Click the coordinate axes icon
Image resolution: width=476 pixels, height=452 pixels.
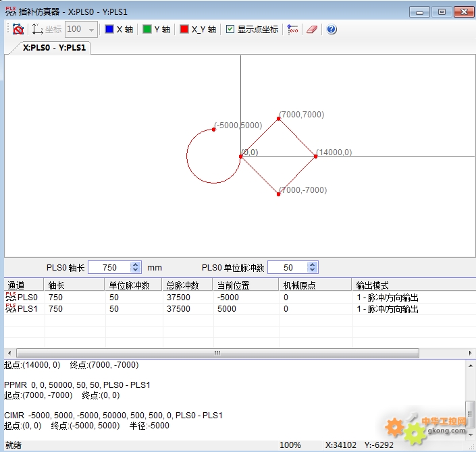click(x=37, y=30)
